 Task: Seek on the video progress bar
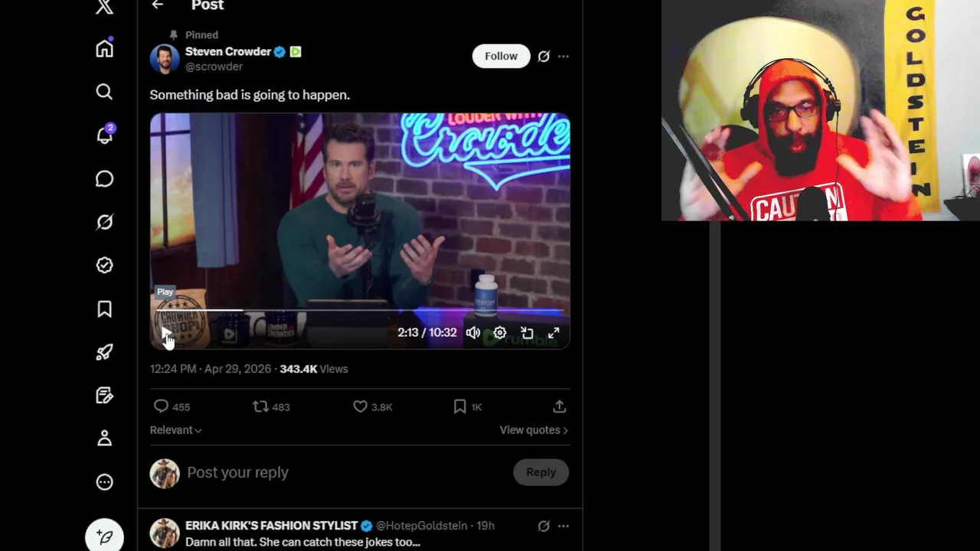click(360, 311)
